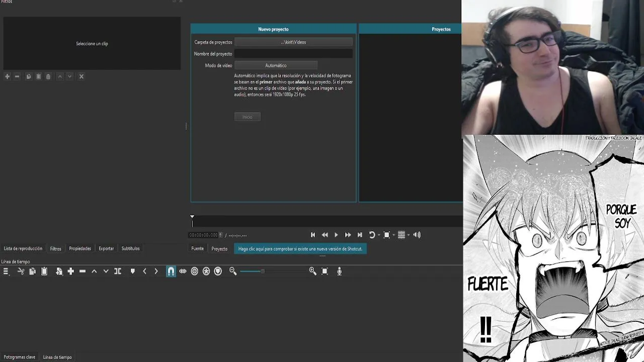
Task: Click Zoom timeline to fit icon
Action: [325, 271]
